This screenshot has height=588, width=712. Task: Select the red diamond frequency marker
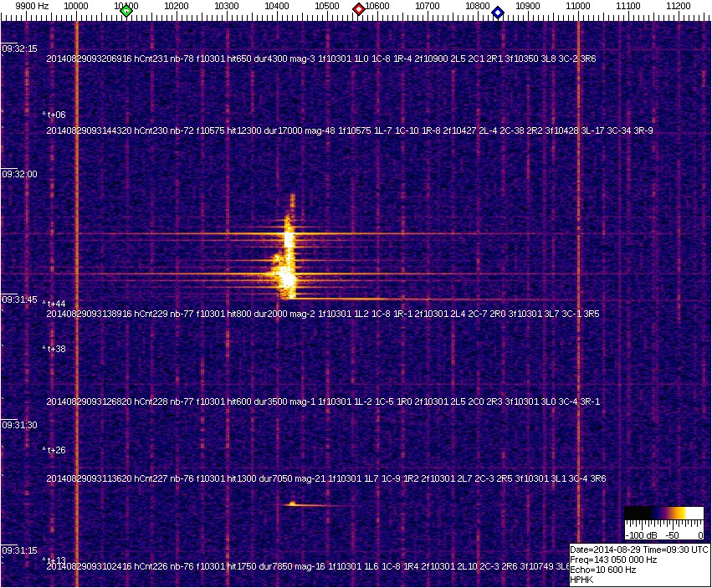pyautogui.click(x=359, y=10)
